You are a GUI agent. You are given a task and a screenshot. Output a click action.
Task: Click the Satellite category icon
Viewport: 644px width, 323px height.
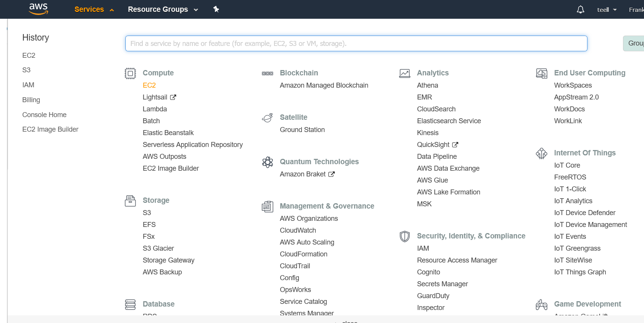point(268,117)
